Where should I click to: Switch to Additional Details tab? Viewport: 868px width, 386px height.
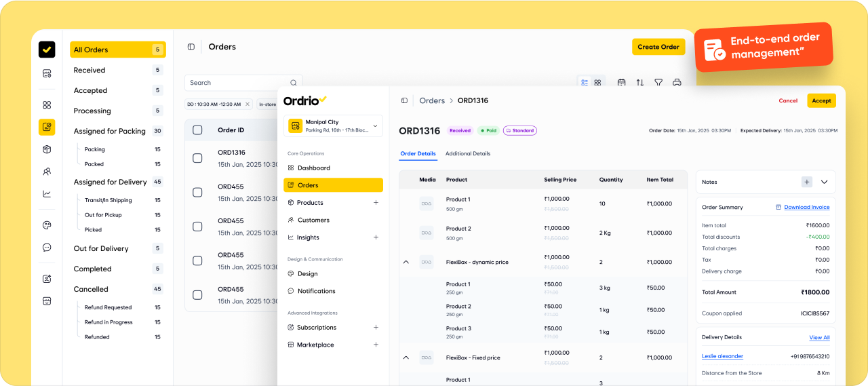tap(467, 154)
